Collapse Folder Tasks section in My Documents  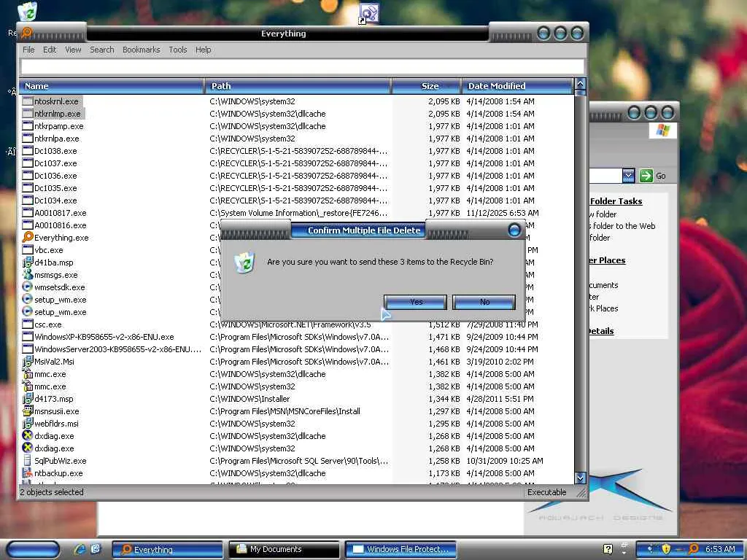(x=616, y=201)
